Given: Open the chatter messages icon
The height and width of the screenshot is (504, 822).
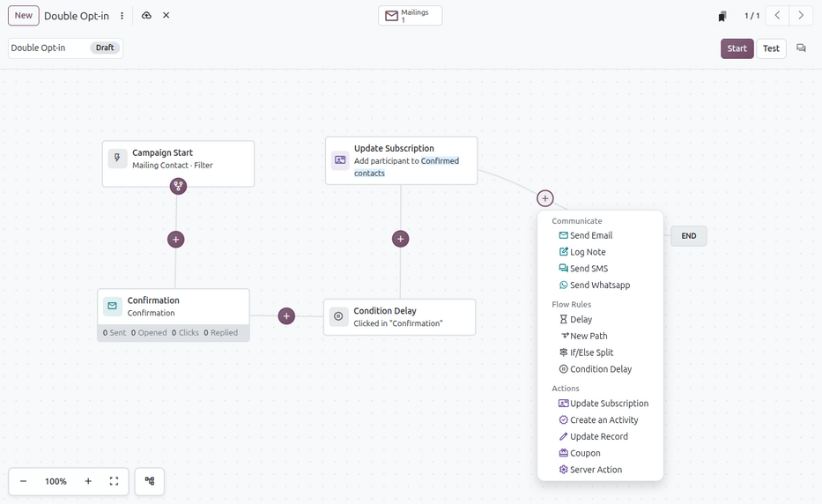Looking at the screenshot, I should click(x=801, y=48).
